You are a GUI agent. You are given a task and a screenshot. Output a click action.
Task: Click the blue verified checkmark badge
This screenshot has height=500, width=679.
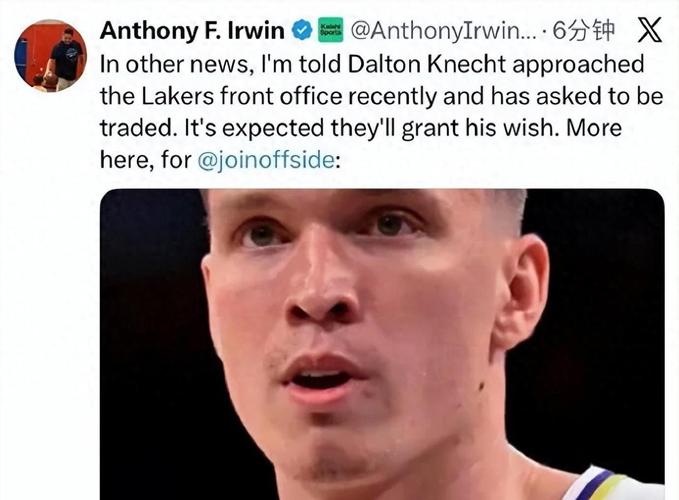[x=302, y=30]
